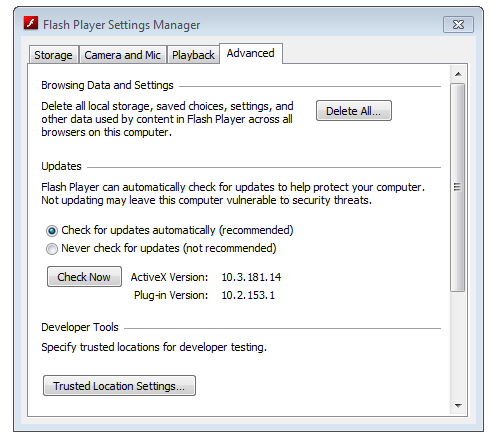Click the Developer Tools section heading
Image resolution: width=499 pixels, height=443 pixels.
(x=80, y=327)
